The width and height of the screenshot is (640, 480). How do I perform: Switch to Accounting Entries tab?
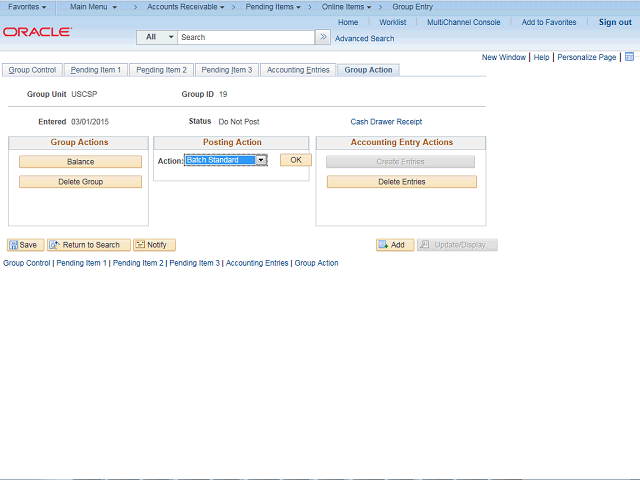coord(298,70)
